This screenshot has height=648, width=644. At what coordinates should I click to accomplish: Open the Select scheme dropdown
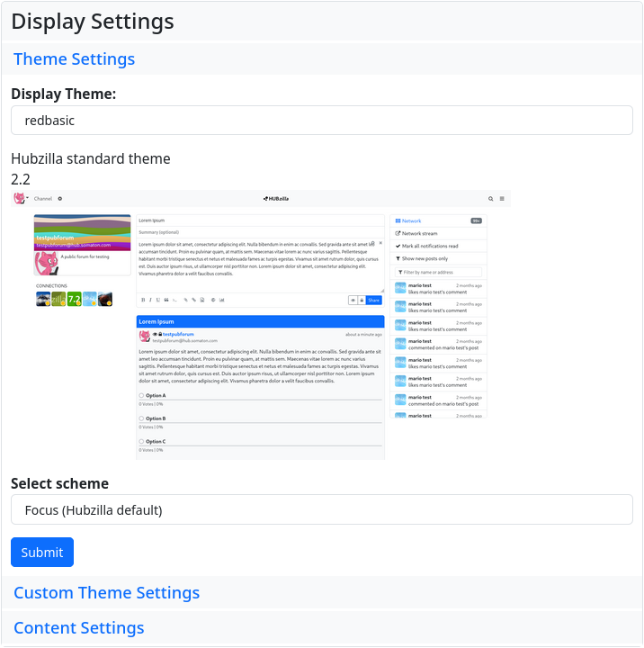click(322, 510)
